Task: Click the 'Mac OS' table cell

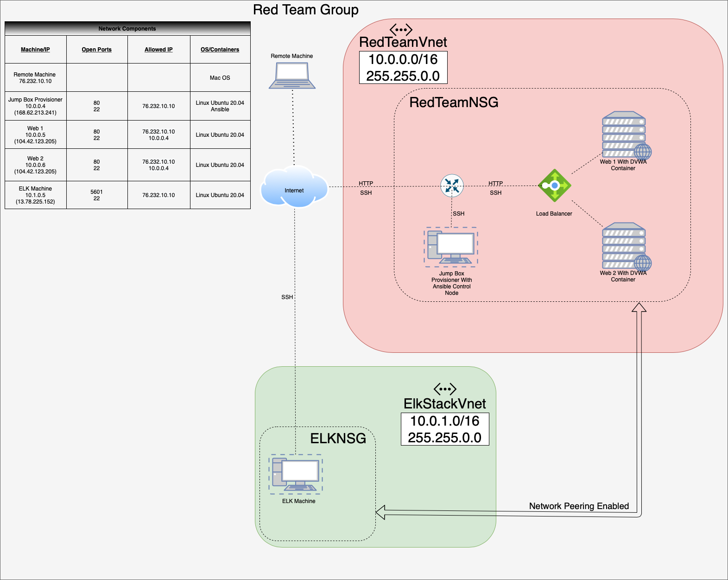Action: point(220,78)
